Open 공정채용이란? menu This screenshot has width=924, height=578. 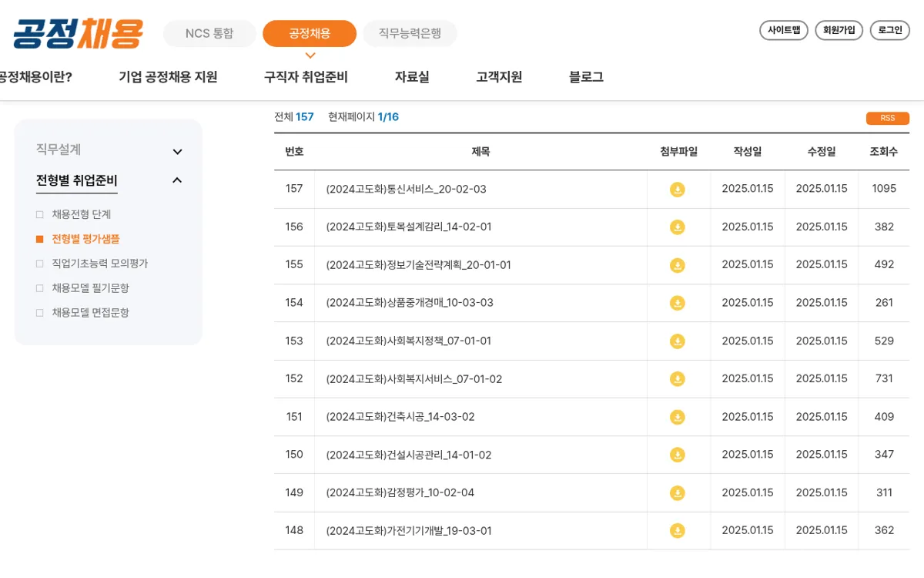35,77
